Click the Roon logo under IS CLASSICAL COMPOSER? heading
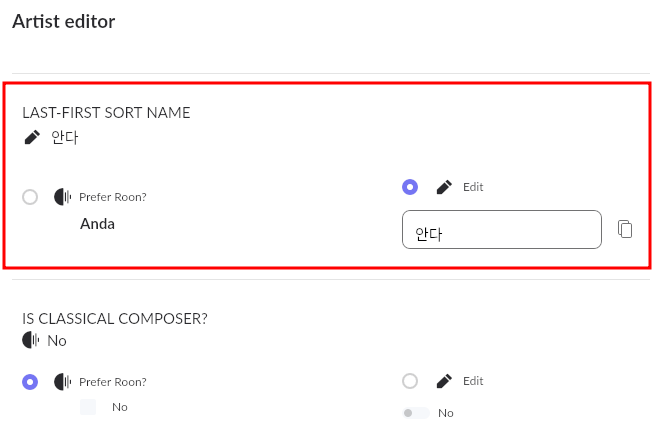Viewport: 667px width, 437px height. point(30,340)
